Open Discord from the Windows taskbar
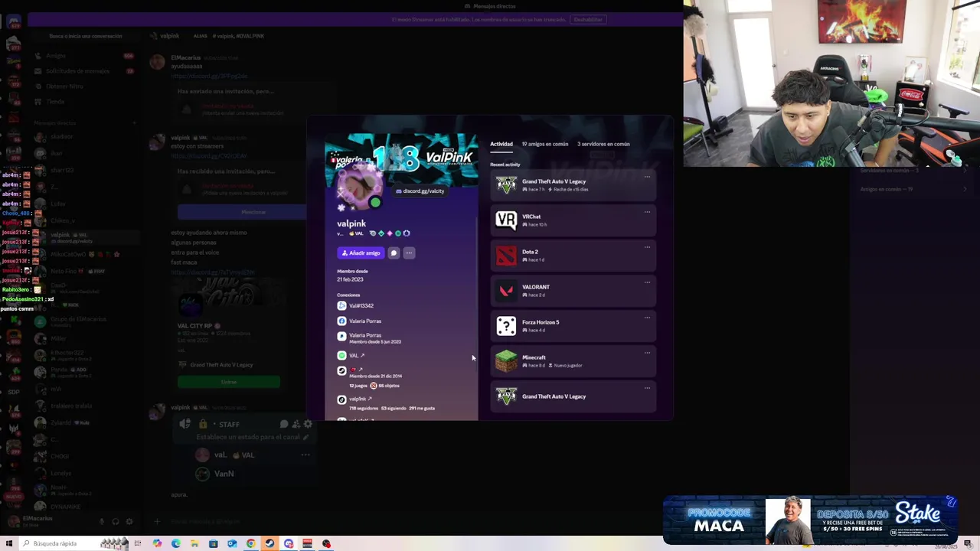Image resolution: width=980 pixels, height=551 pixels. click(289, 543)
